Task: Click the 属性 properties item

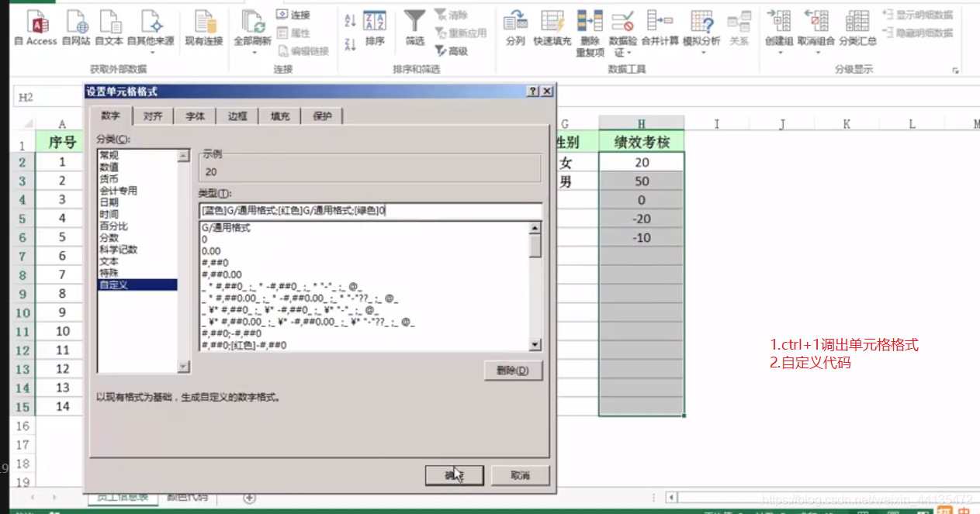Action: click(293, 33)
